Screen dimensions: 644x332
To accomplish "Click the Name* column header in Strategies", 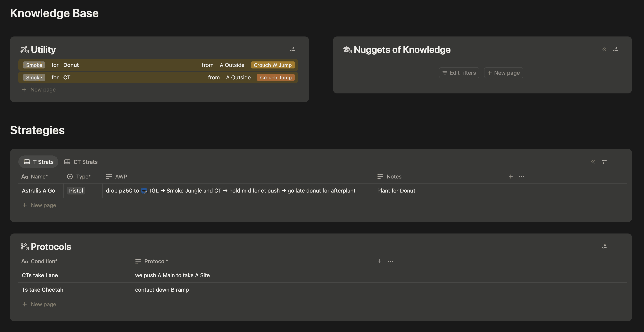I will pyautogui.click(x=35, y=177).
